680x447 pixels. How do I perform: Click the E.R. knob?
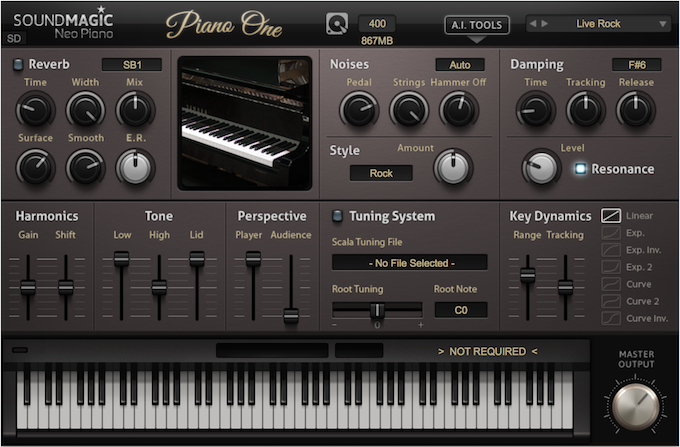point(135,167)
